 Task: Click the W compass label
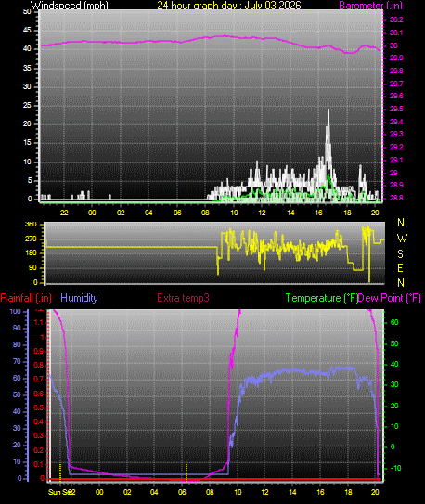402,239
